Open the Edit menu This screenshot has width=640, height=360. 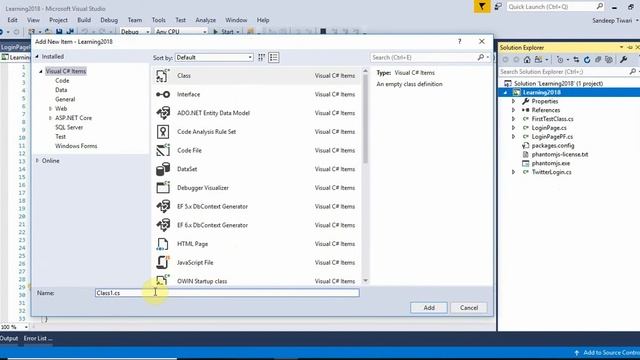click(12, 20)
